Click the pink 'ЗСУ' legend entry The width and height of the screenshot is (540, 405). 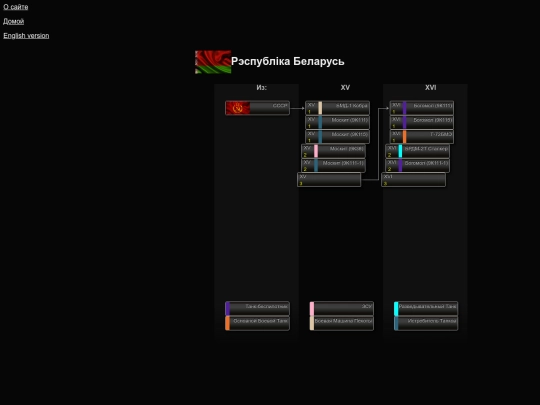tap(342, 309)
